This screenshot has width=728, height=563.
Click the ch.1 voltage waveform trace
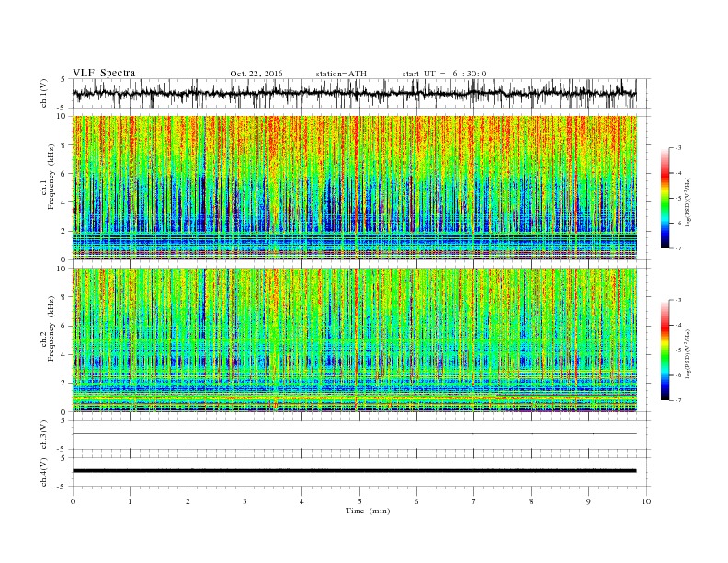(354, 93)
